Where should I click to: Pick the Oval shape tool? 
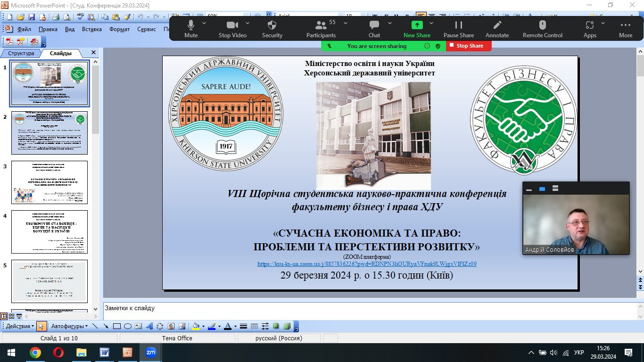pyautogui.click(x=127, y=326)
